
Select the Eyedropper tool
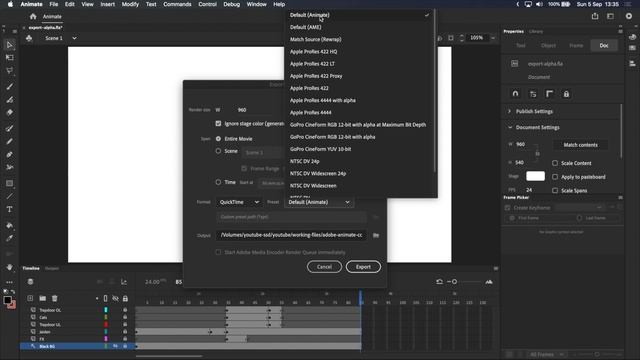coord(9,238)
